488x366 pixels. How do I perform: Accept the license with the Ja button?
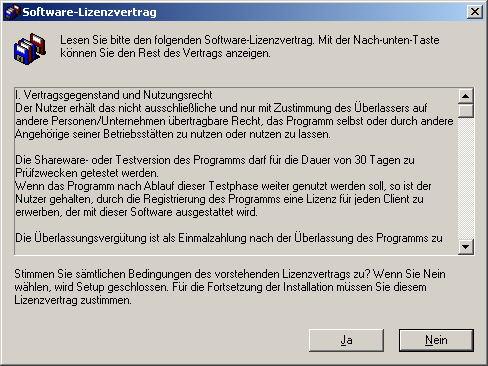coord(346,340)
